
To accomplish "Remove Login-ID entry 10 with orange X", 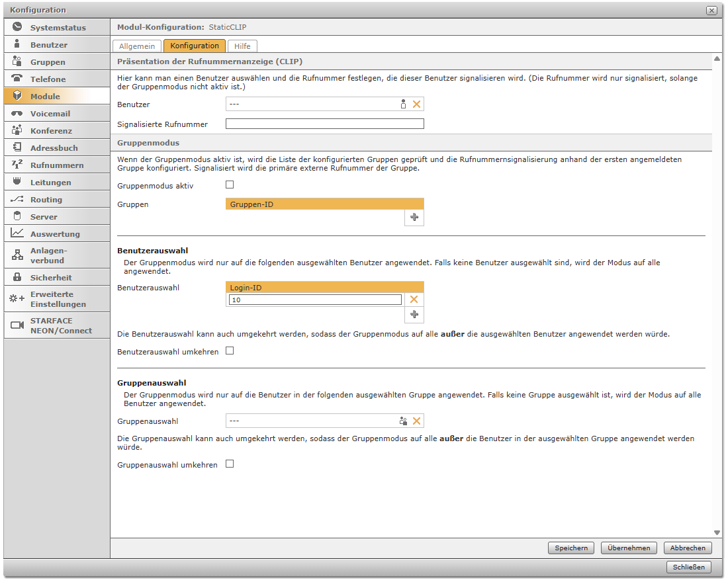I will click(x=414, y=300).
